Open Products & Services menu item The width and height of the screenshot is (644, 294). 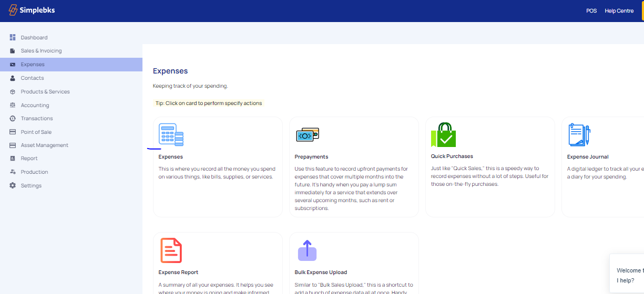(45, 92)
